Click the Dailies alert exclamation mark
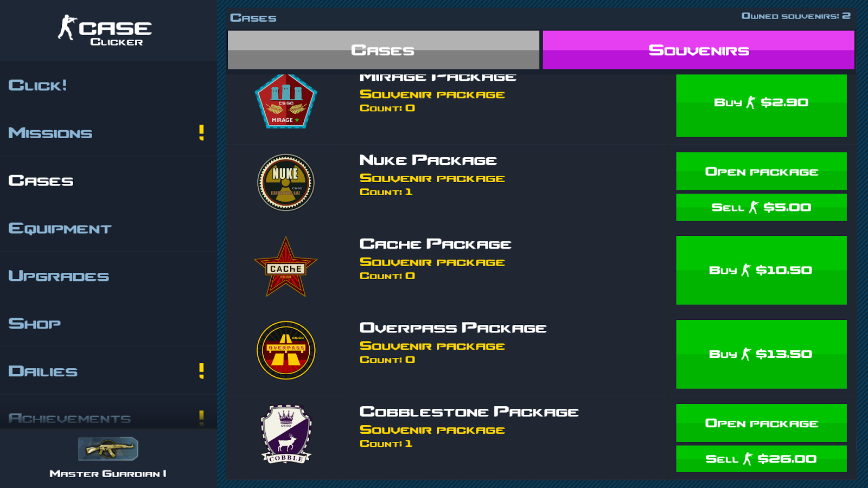Screen dimensions: 868x488 202,371
